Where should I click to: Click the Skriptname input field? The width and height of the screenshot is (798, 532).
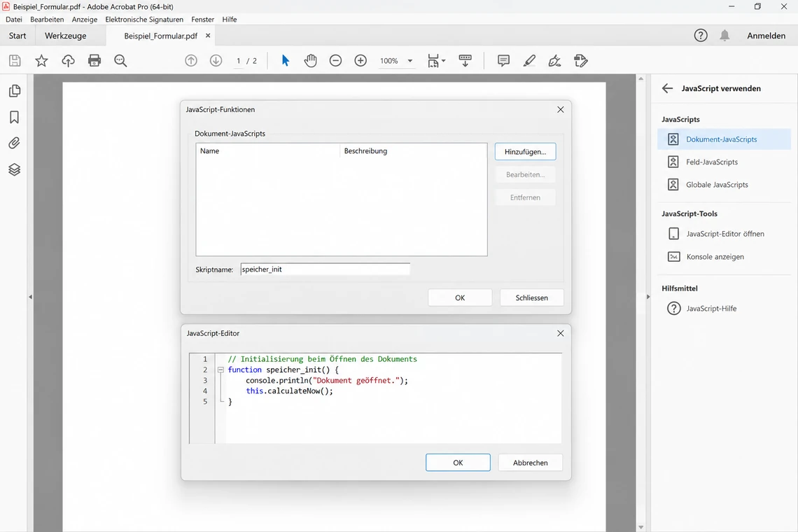[325, 269]
